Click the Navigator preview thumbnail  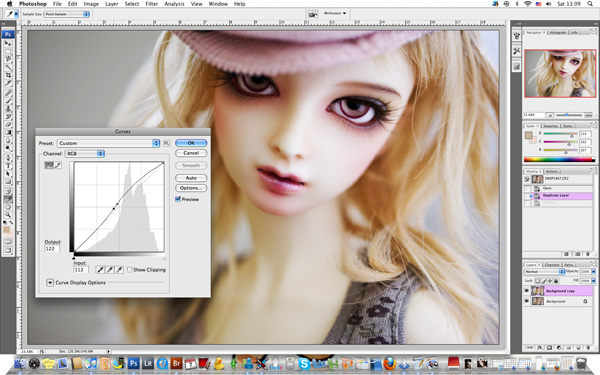pos(560,73)
